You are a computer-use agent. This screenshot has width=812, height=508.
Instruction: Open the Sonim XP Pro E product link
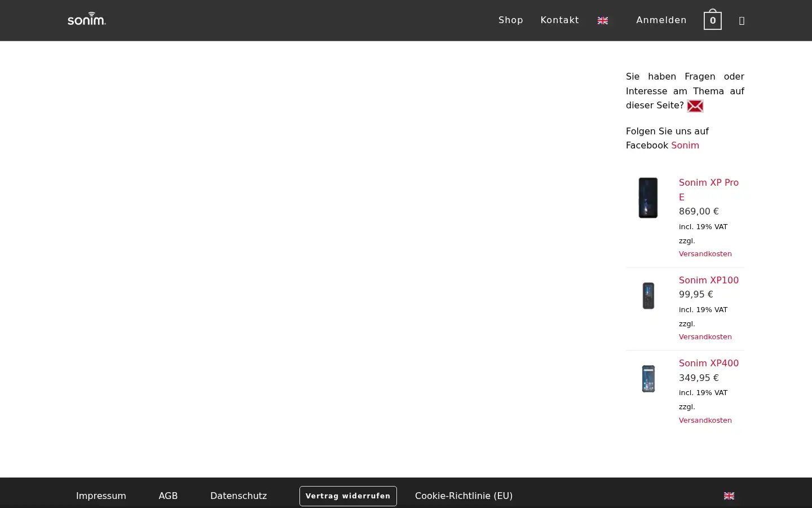pos(709,190)
